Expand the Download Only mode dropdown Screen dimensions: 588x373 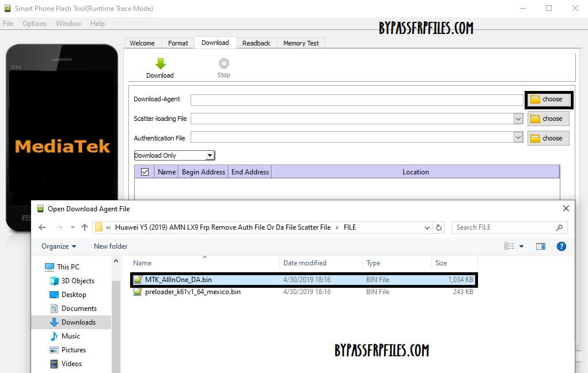pos(210,155)
